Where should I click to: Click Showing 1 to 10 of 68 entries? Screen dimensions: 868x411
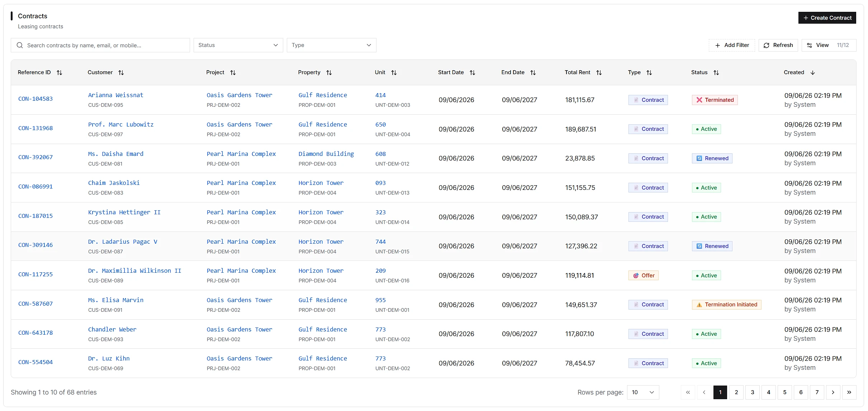pyautogui.click(x=54, y=392)
